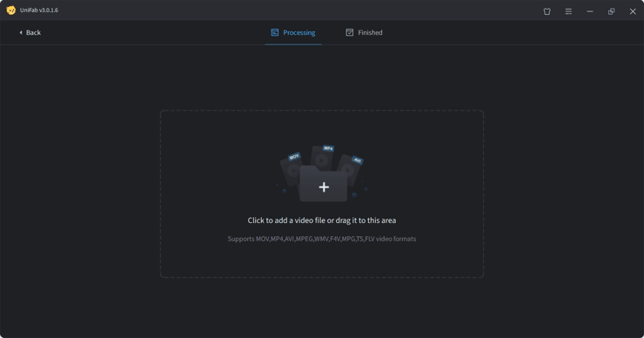Switch to the Finished tab
Viewport: 644px width, 338px height.
[x=365, y=32]
